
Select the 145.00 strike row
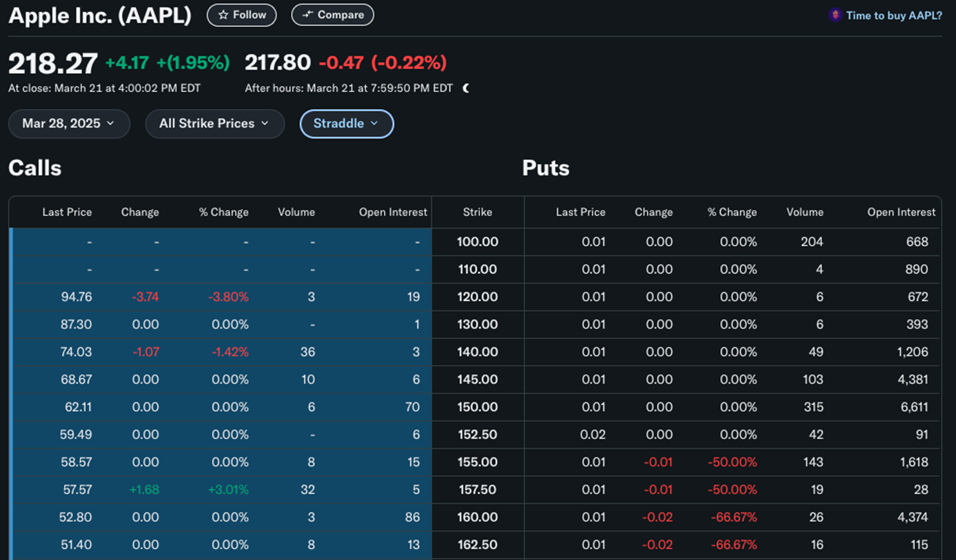[x=477, y=379]
